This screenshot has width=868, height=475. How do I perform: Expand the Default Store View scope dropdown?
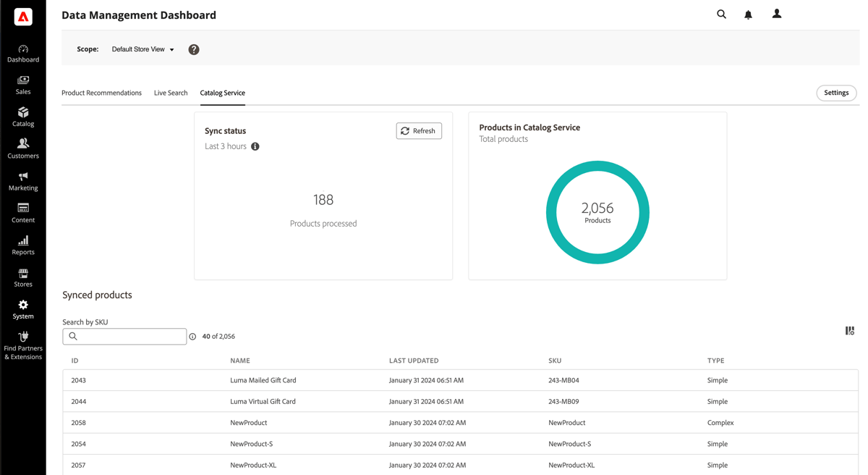tap(142, 49)
